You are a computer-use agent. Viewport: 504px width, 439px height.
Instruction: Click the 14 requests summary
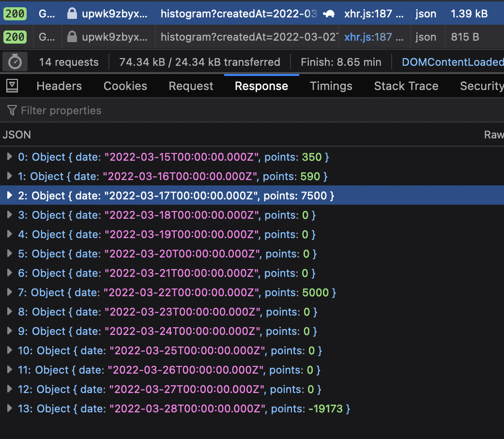click(68, 61)
